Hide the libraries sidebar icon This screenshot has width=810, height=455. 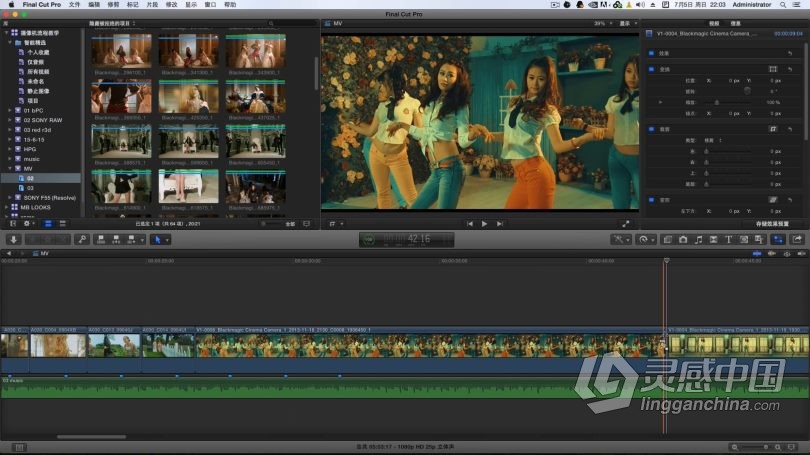coord(13,224)
